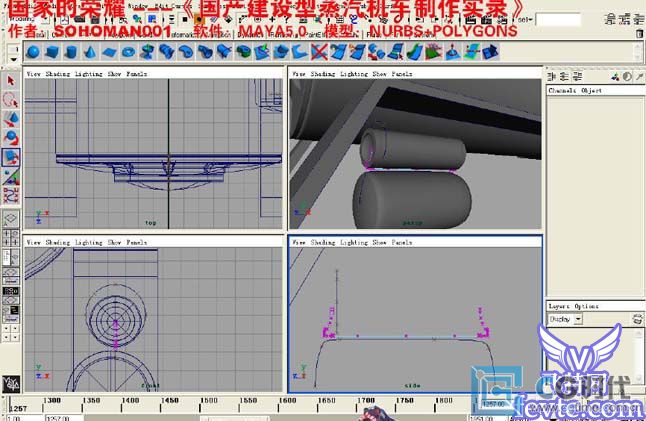
Task: Open View menu in the front viewport
Action: coord(33,242)
